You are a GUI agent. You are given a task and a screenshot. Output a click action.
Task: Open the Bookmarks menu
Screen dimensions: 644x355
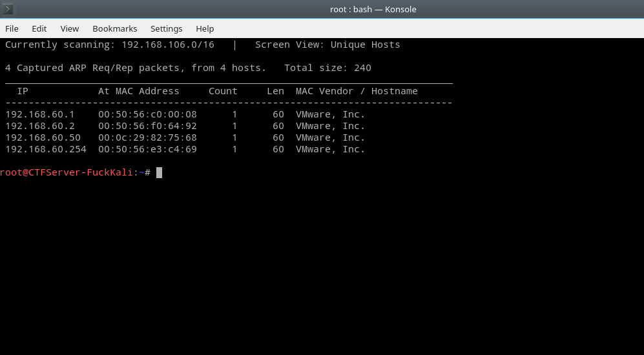click(x=114, y=29)
